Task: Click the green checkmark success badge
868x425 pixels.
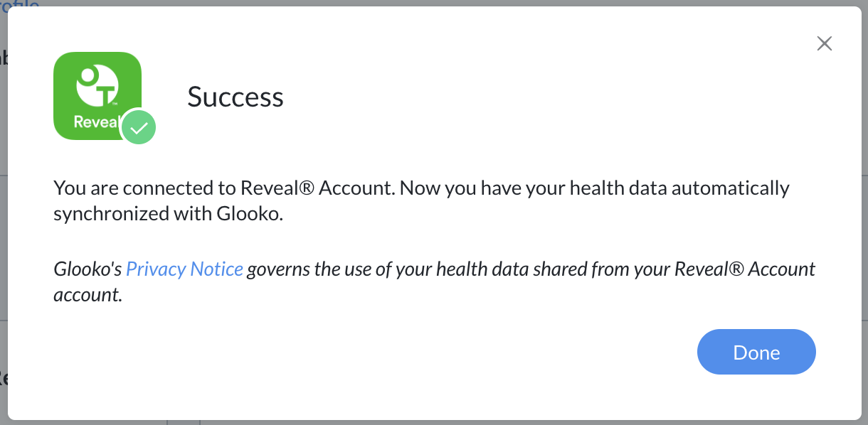Action: click(x=139, y=127)
